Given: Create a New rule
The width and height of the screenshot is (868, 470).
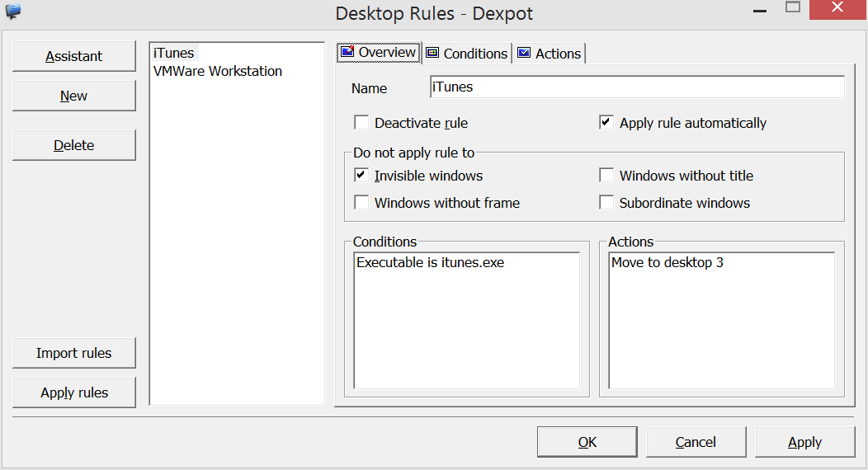Looking at the screenshot, I should point(74,96).
